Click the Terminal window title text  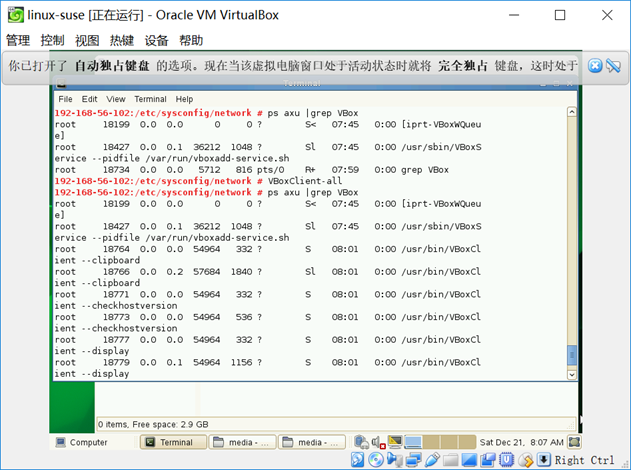pos(302,83)
